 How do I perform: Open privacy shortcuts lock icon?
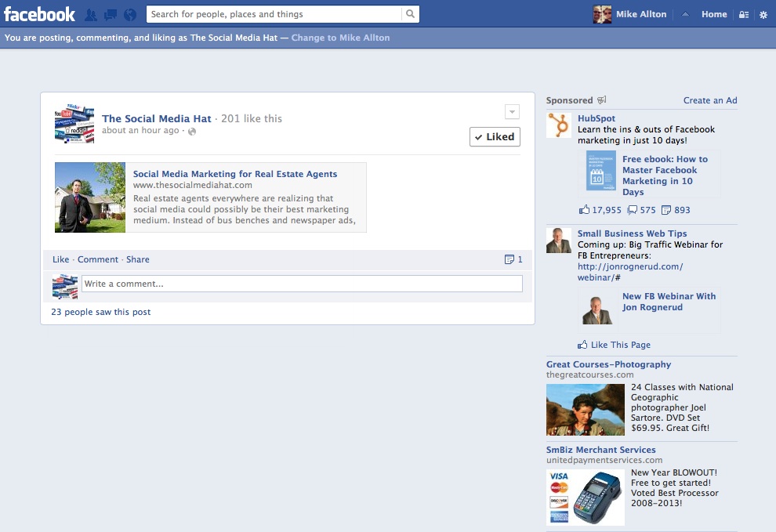(x=743, y=15)
